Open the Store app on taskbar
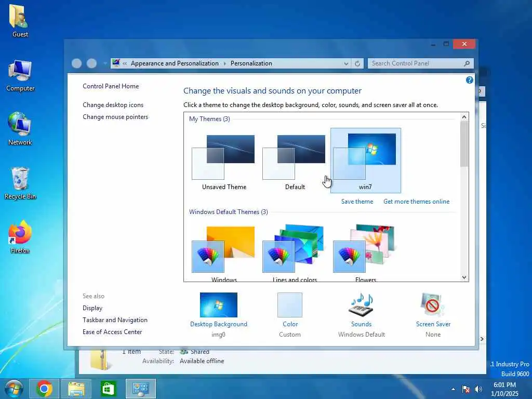The width and height of the screenshot is (532, 399). (108, 389)
